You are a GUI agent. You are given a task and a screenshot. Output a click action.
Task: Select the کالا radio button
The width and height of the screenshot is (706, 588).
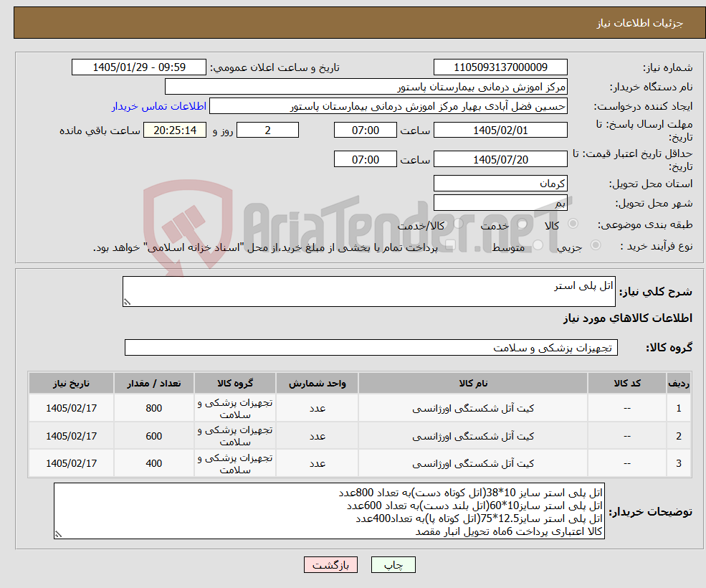click(x=573, y=224)
